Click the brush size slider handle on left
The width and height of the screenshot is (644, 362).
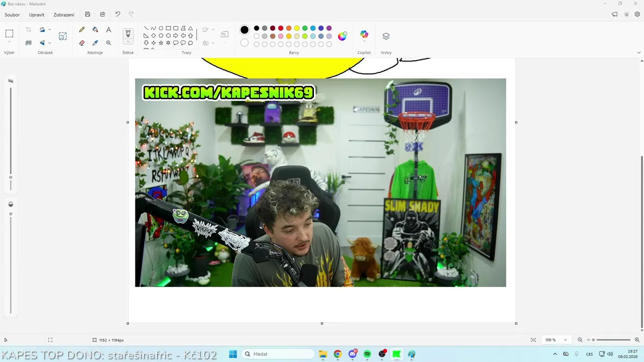[x=11, y=177]
